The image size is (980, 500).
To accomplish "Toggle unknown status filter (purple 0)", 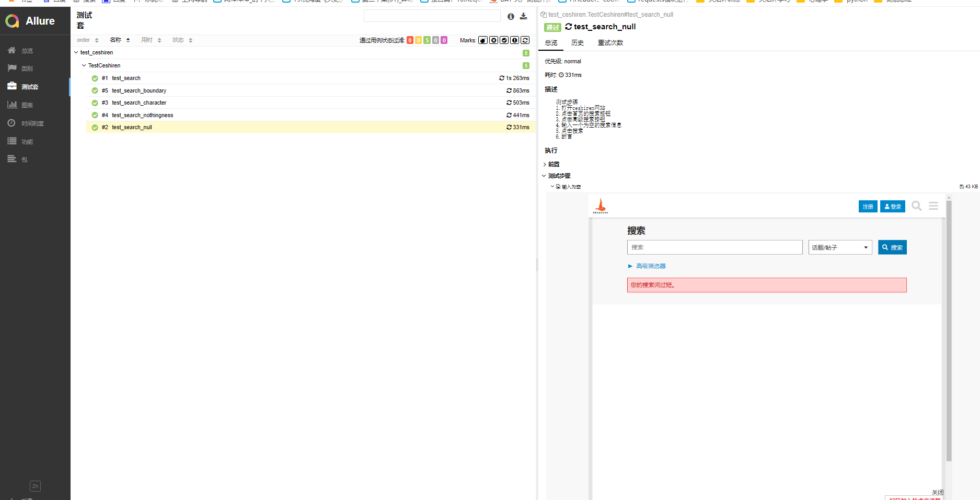I will pyautogui.click(x=444, y=40).
